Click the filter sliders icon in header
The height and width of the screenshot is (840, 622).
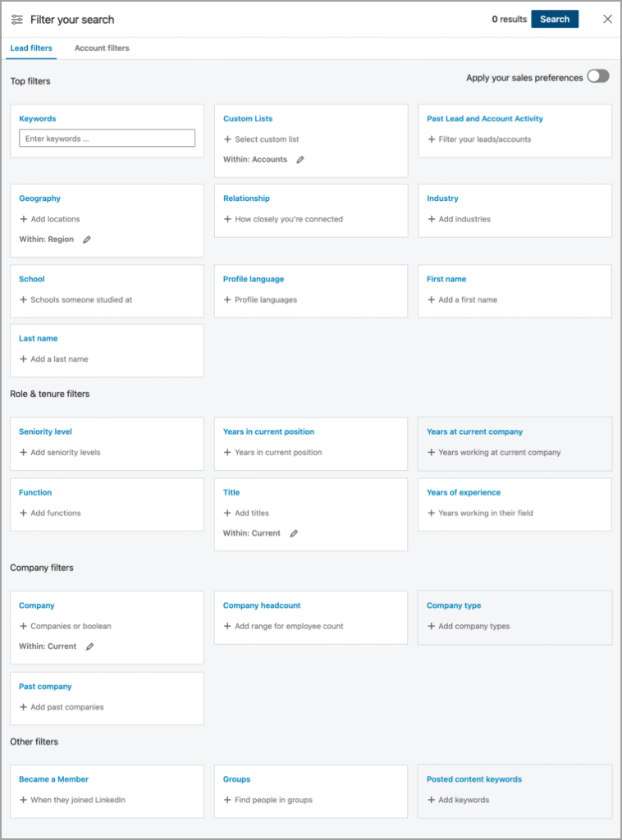click(x=17, y=19)
